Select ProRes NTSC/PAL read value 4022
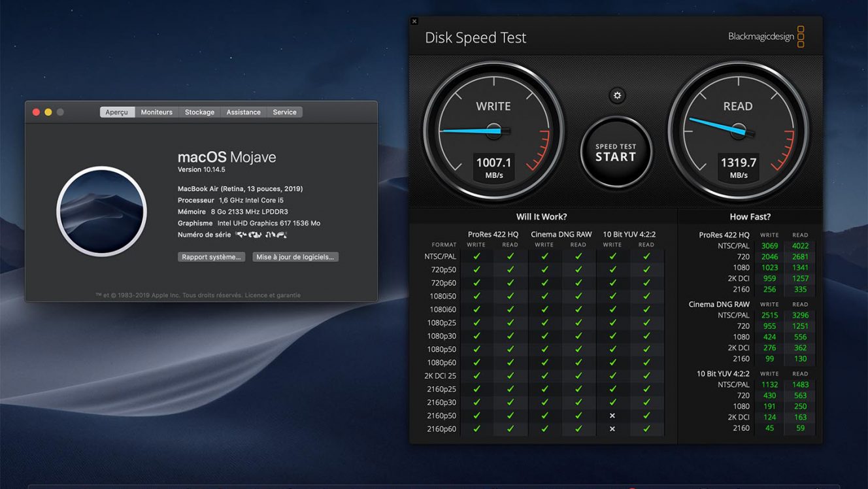The width and height of the screenshot is (868, 489). point(800,246)
